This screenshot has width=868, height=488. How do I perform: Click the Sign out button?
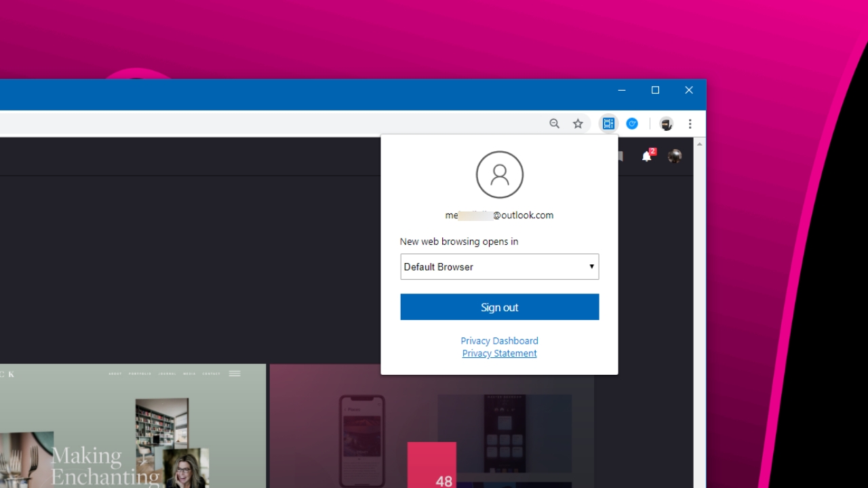pos(500,307)
